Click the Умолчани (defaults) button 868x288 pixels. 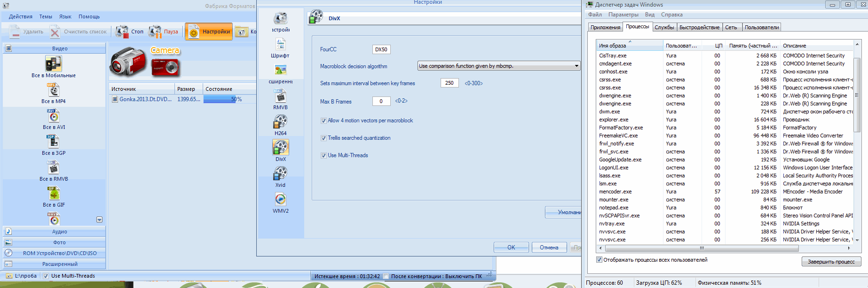[x=564, y=212]
